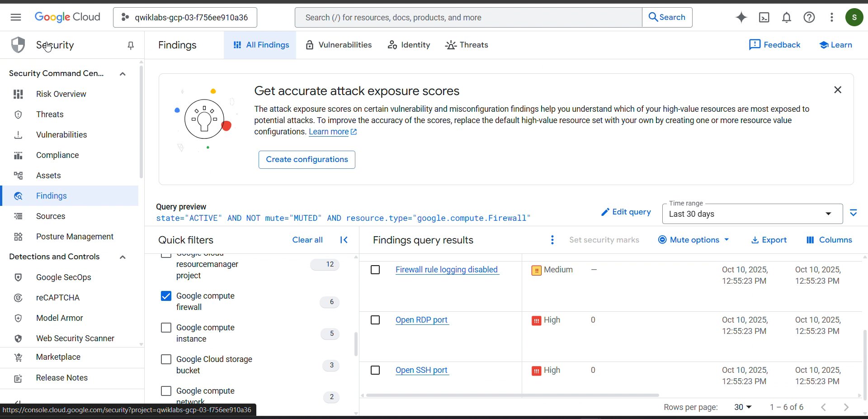Screen dimensions: 868x419
Task: Open findings results three-dot more menu
Action: 552,240
